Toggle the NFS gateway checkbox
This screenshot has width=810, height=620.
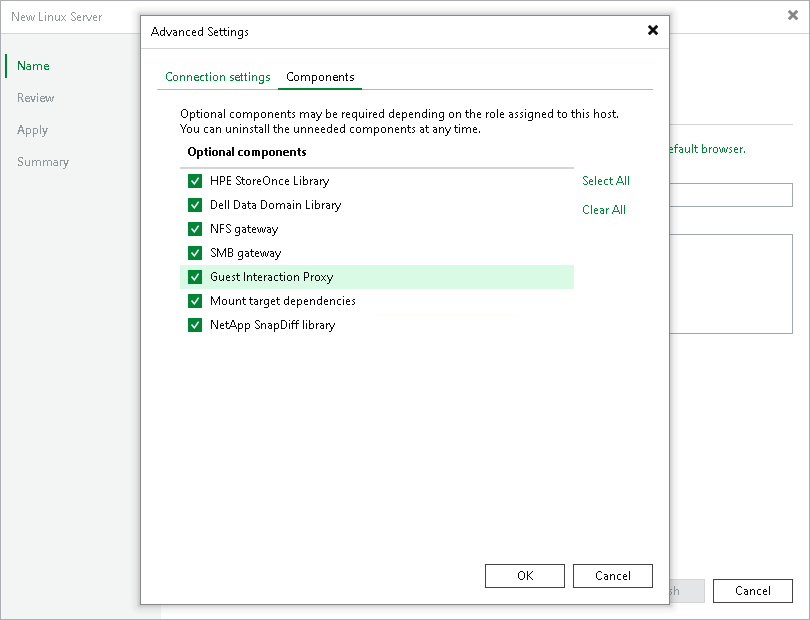pyautogui.click(x=195, y=229)
